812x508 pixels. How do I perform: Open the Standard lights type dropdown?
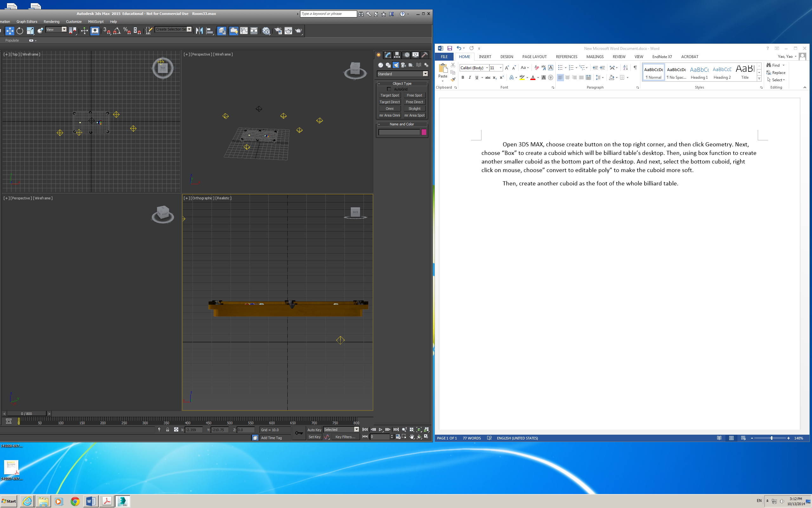pyautogui.click(x=402, y=74)
